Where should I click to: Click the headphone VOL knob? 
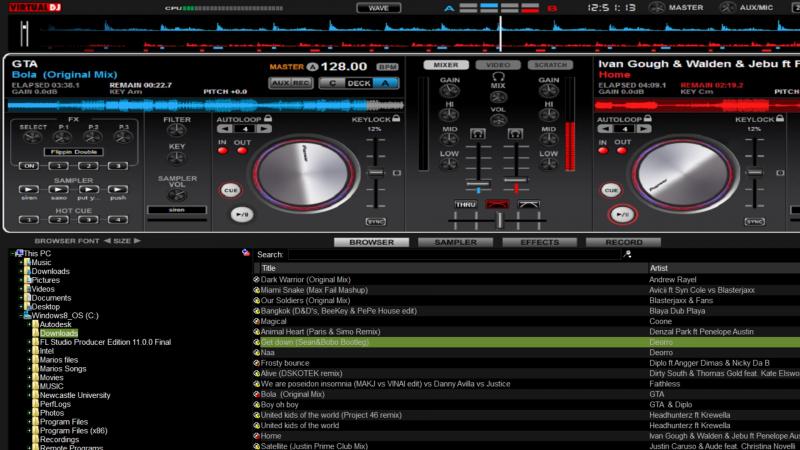pyautogui.click(x=498, y=120)
